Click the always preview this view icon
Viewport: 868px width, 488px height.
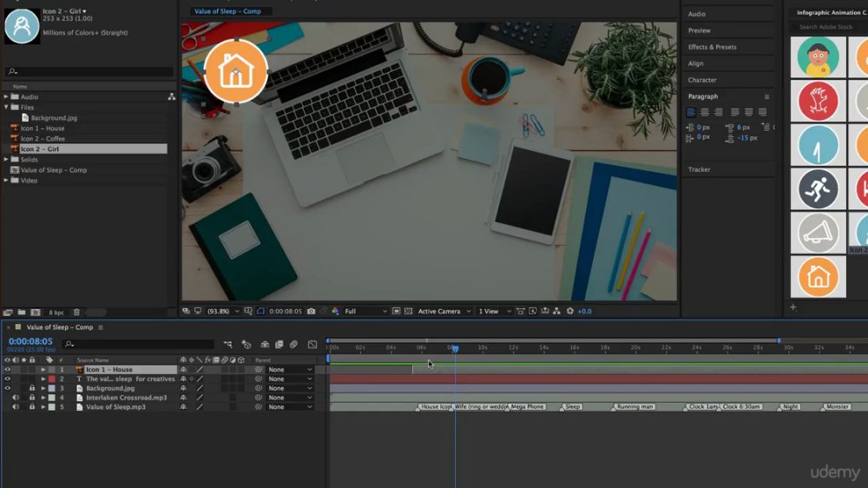pos(186,312)
